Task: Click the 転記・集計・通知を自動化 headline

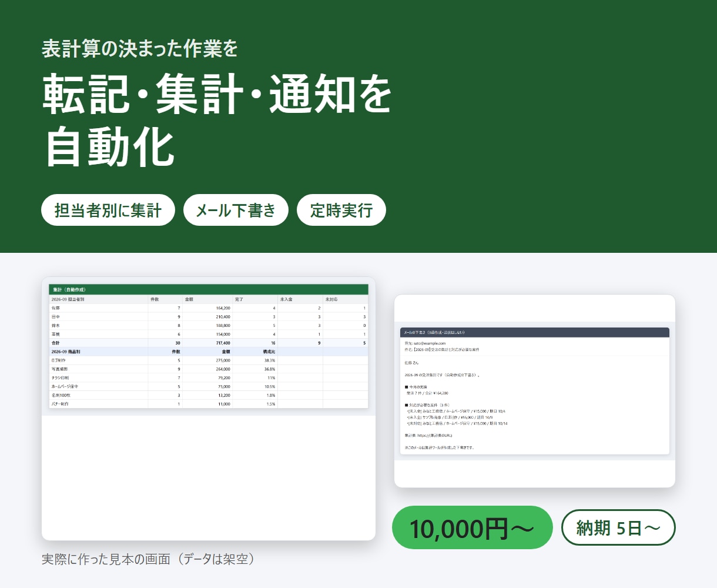Action: 217,119
